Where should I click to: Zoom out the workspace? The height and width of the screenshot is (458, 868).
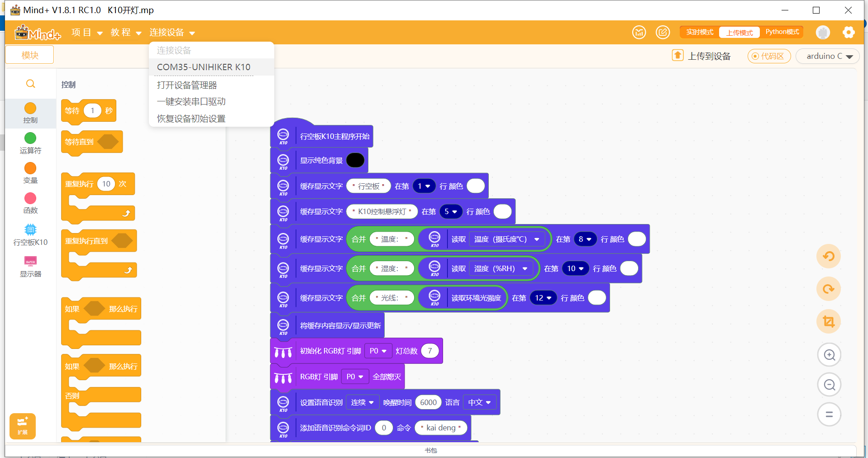tap(829, 385)
